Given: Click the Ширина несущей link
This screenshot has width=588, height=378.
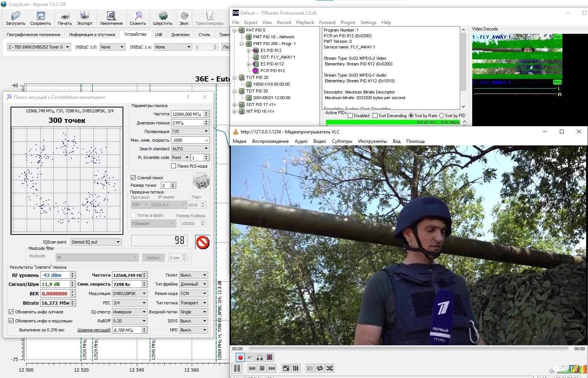Looking at the screenshot, I should tap(94, 330).
